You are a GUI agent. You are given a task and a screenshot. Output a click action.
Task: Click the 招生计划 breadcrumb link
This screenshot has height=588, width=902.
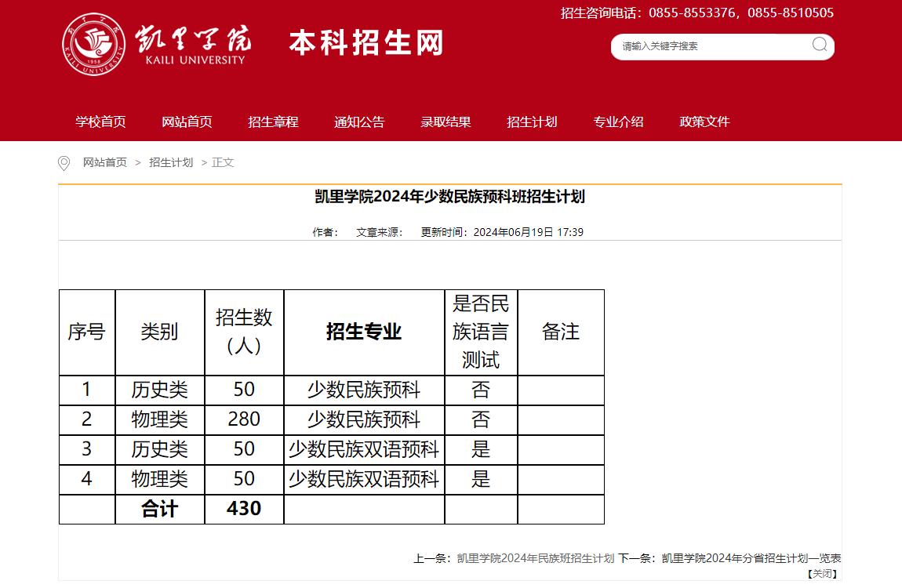coord(171,162)
